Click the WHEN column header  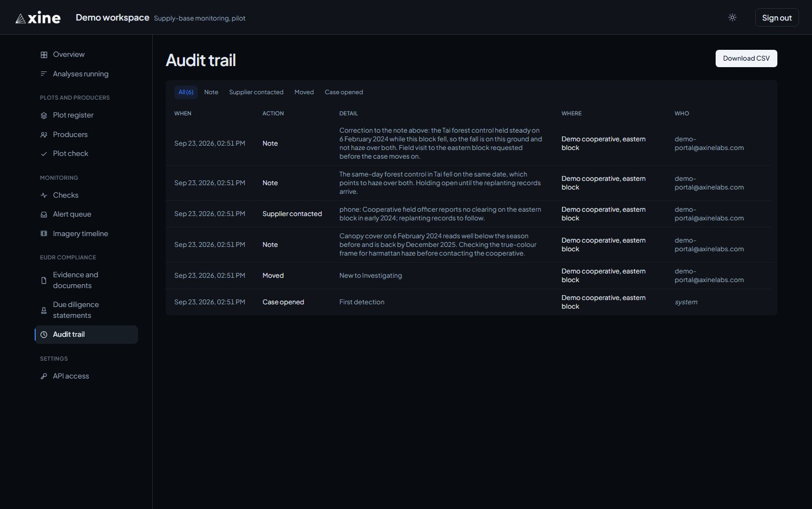pyautogui.click(x=183, y=114)
